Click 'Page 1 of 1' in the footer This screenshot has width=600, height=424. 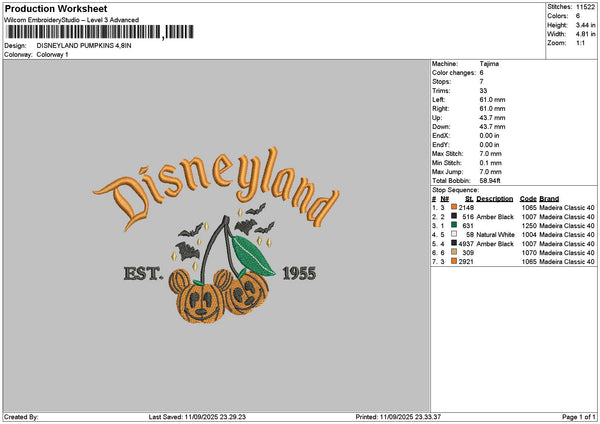click(579, 417)
